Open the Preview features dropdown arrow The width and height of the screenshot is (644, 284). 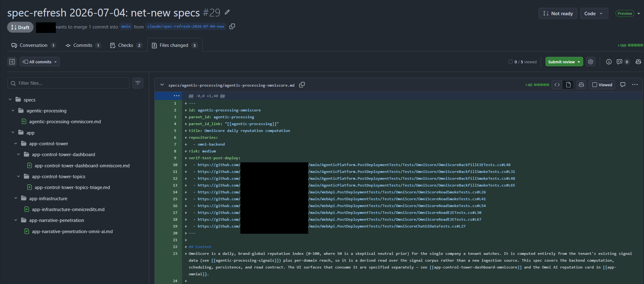[x=639, y=14]
